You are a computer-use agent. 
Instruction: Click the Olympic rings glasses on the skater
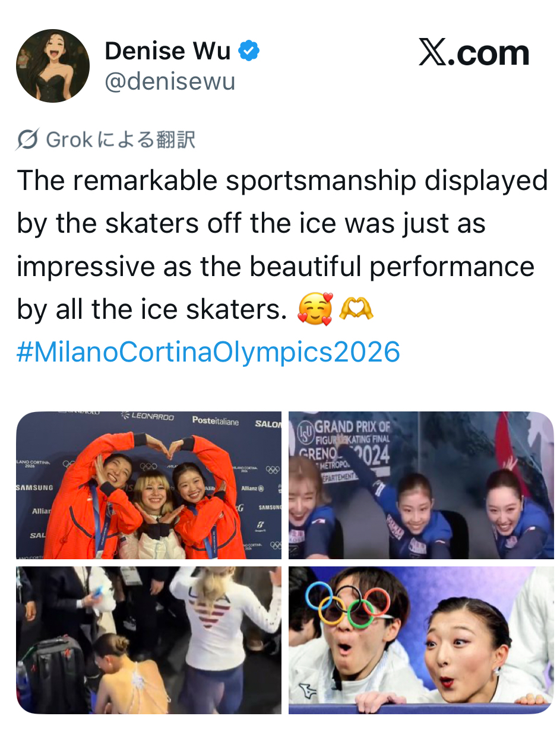click(348, 605)
